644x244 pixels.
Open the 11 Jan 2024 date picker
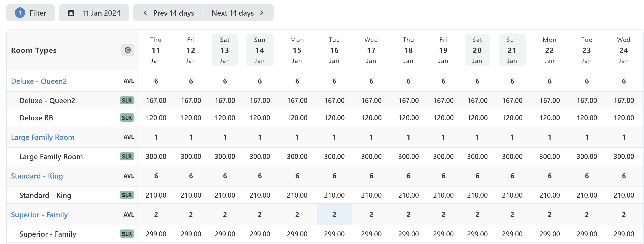point(94,13)
